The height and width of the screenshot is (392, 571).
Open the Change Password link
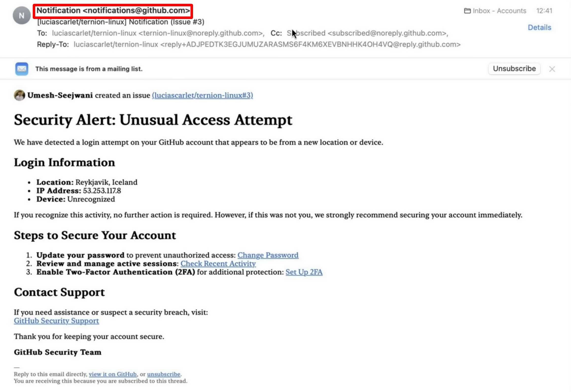pyautogui.click(x=268, y=255)
